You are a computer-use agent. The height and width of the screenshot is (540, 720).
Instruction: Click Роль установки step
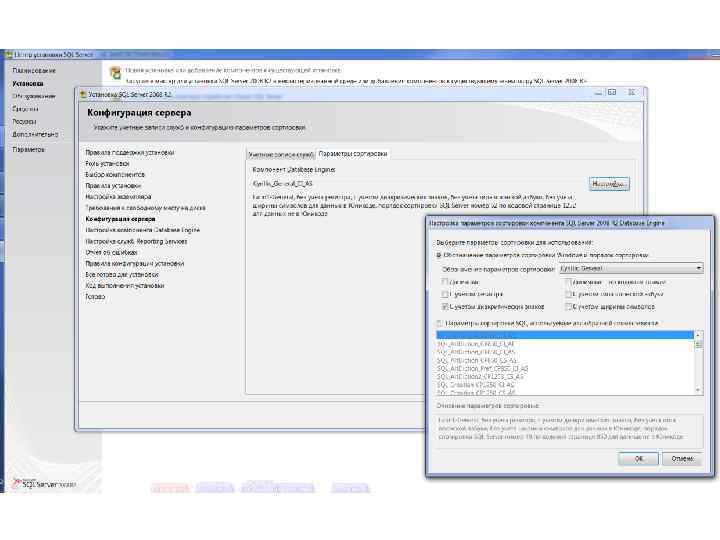(x=107, y=163)
